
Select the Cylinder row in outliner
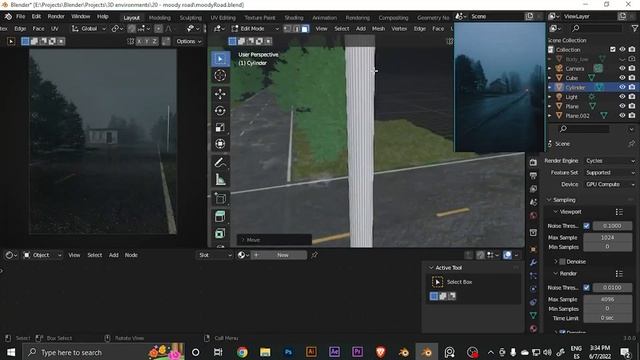pyautogui.click(x=592, y=87)
